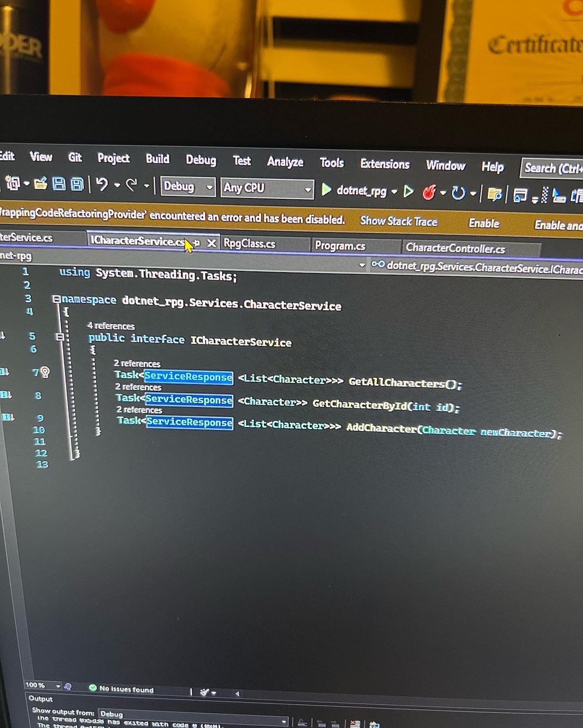This screenshot has height=728, width=583.
Task: Click '2 references' CodeLens above AddCharacter
Action: point(140,410)
